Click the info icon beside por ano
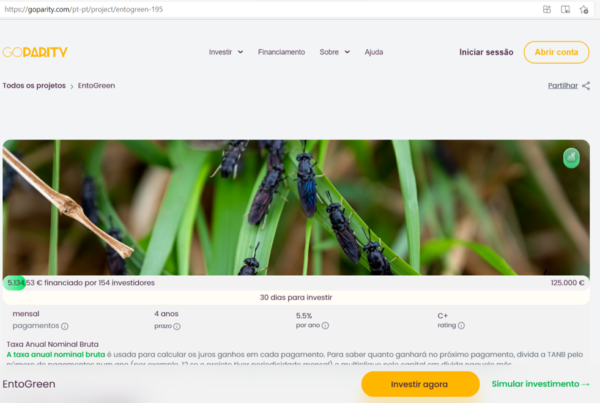 [325, 325]
